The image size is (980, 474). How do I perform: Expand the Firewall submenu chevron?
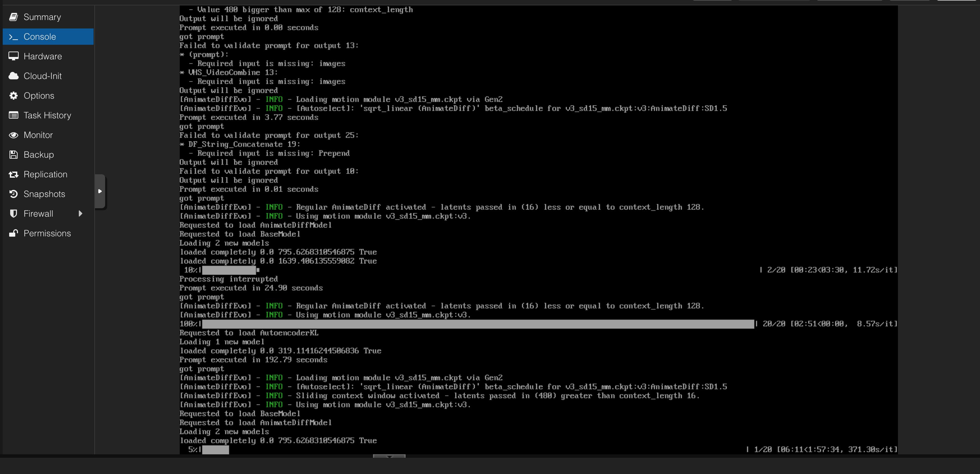80,213
